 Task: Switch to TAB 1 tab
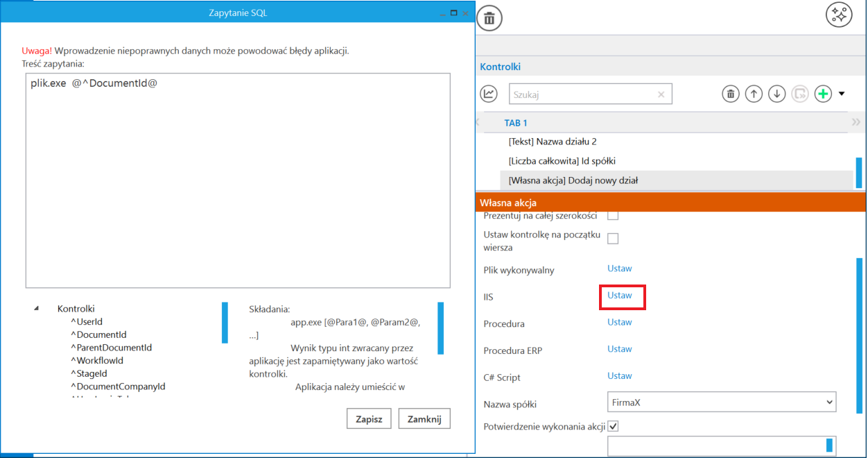(516, 123)
